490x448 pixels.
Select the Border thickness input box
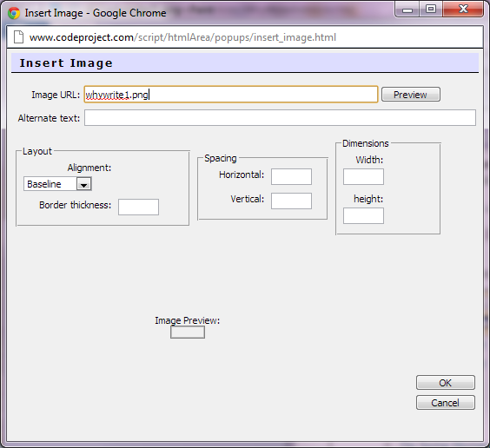(138, 207)
